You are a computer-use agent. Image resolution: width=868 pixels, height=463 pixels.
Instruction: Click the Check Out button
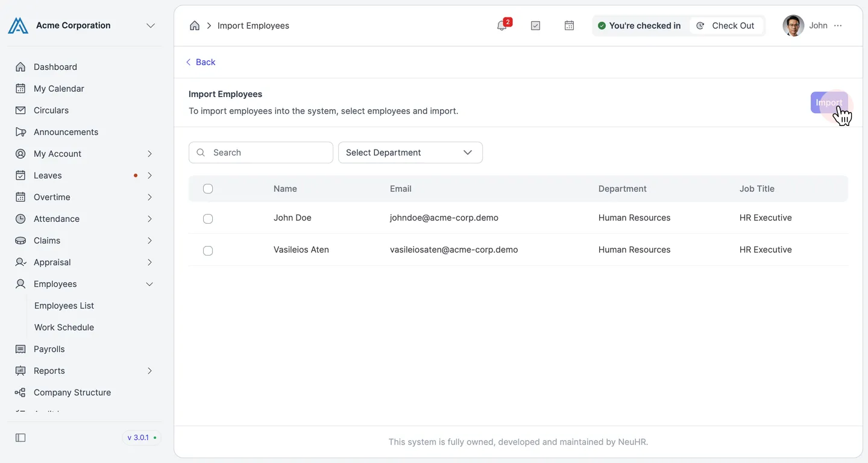point(726,25)
